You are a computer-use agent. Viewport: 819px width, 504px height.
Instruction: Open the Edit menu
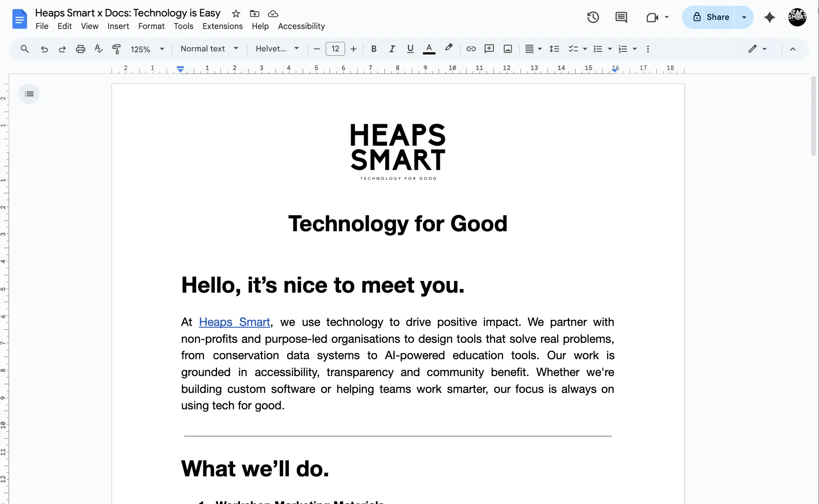pyautogui.click(x=65, y=26)
